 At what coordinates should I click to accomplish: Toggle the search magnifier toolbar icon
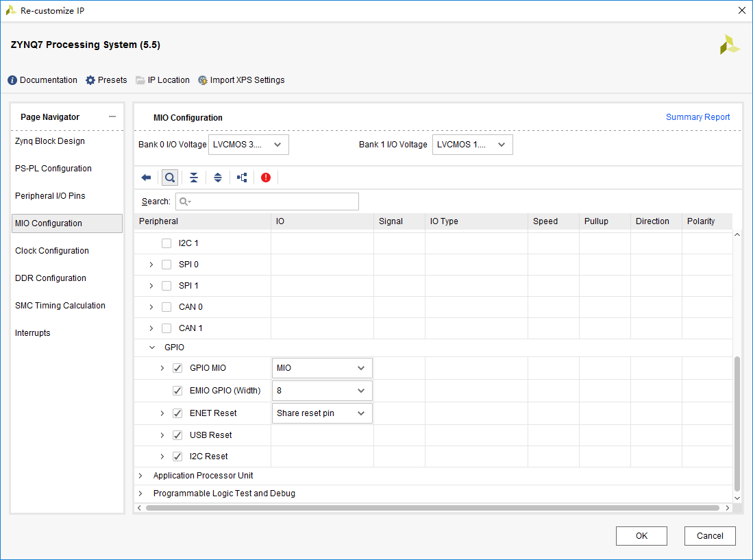click(x=169, y=178)
